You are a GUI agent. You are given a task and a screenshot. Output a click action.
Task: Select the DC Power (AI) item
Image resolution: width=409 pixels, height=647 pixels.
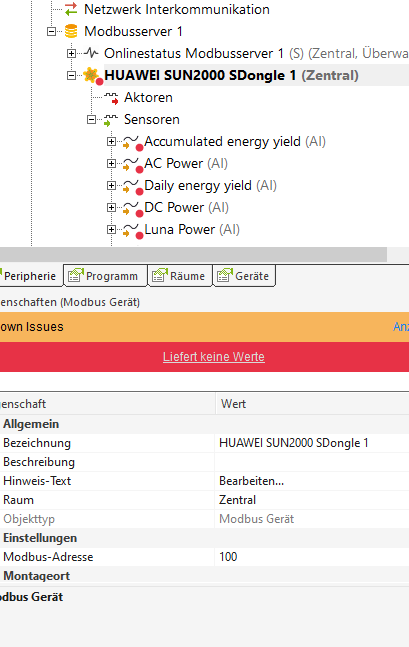(186, 207)
